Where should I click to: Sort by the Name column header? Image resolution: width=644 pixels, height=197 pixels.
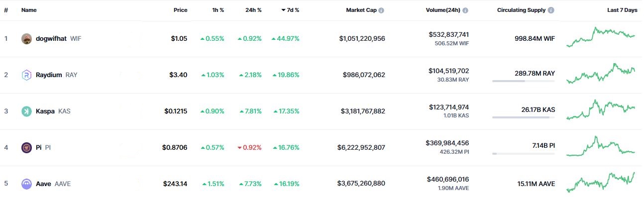click(x=29, y=10)
